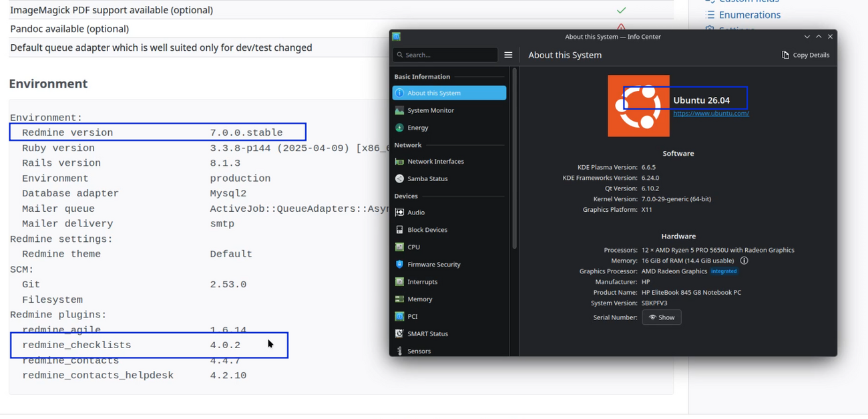The image size is (868, 419).
Task: Click the Copy Details button
Action: point(805,55)
